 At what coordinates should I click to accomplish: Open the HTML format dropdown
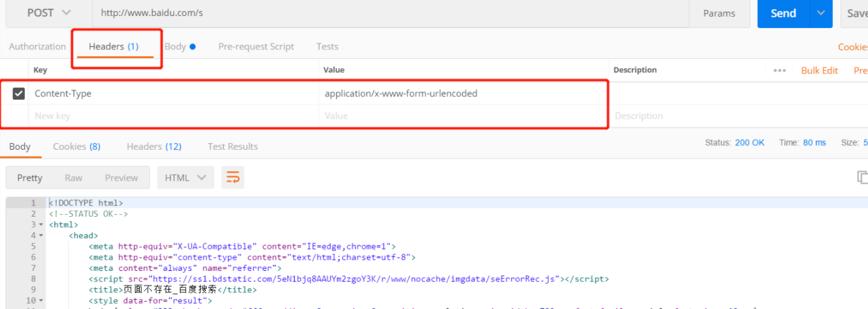[185, 178]
